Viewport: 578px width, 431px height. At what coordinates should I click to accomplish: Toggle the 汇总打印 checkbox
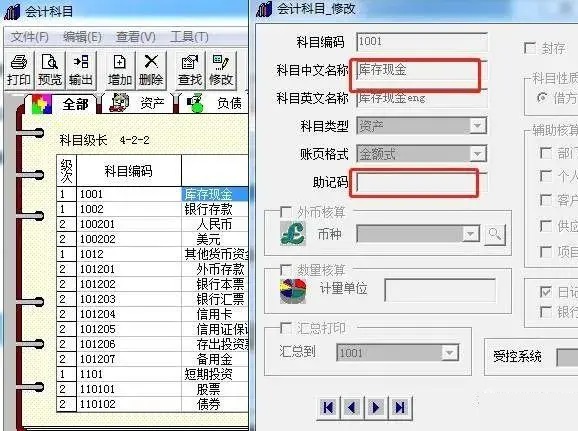tap(286, 327)
